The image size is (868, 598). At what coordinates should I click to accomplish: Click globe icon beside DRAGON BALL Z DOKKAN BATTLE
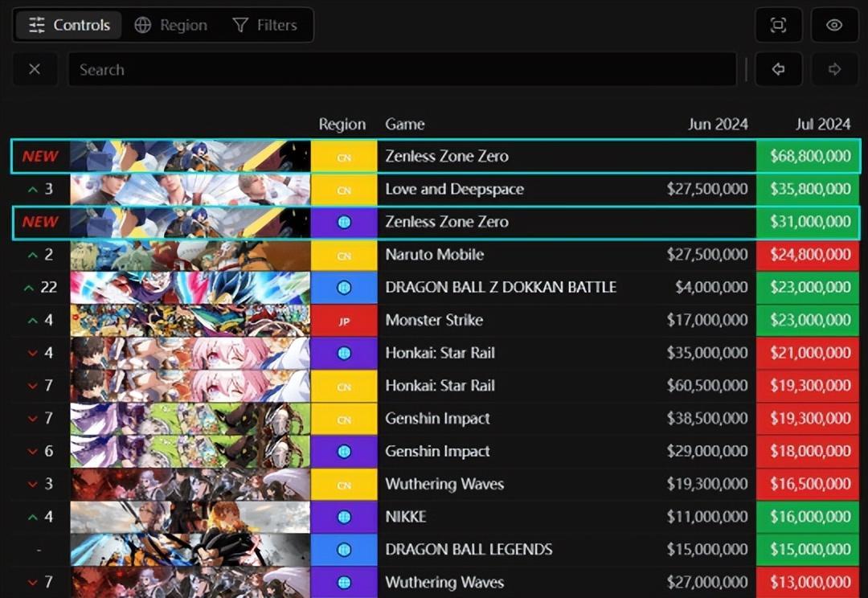(344, 288)
